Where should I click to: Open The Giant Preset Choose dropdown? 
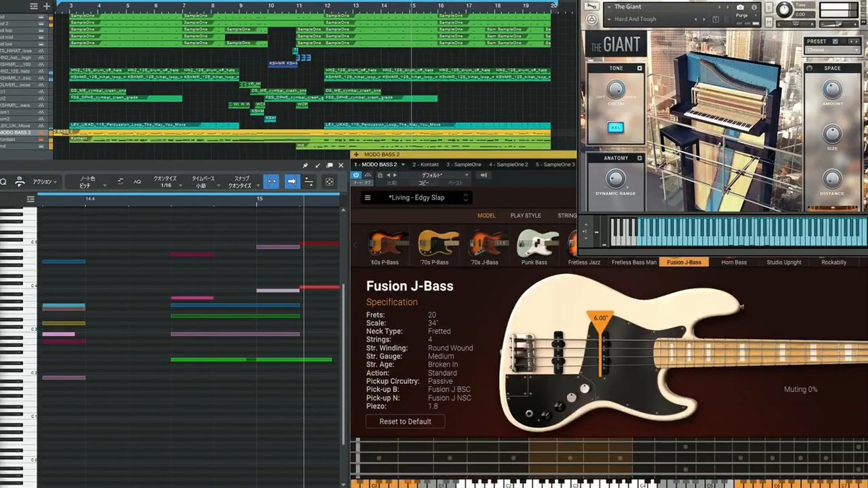833,50
